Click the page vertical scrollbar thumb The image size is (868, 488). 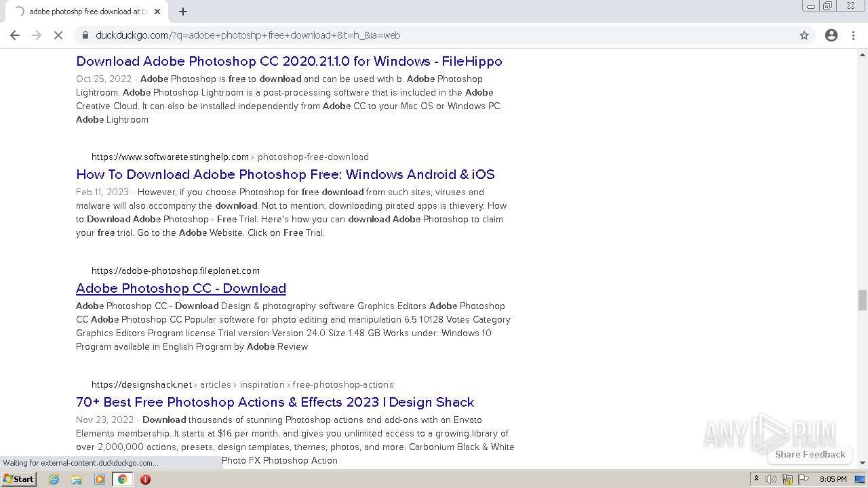pyautogui.click(x=863, y=299)
